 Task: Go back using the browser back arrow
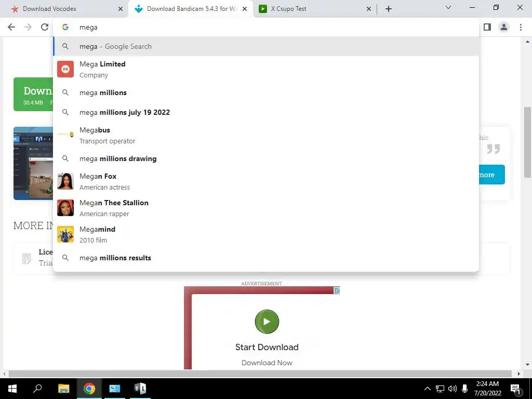click(11, 27)
